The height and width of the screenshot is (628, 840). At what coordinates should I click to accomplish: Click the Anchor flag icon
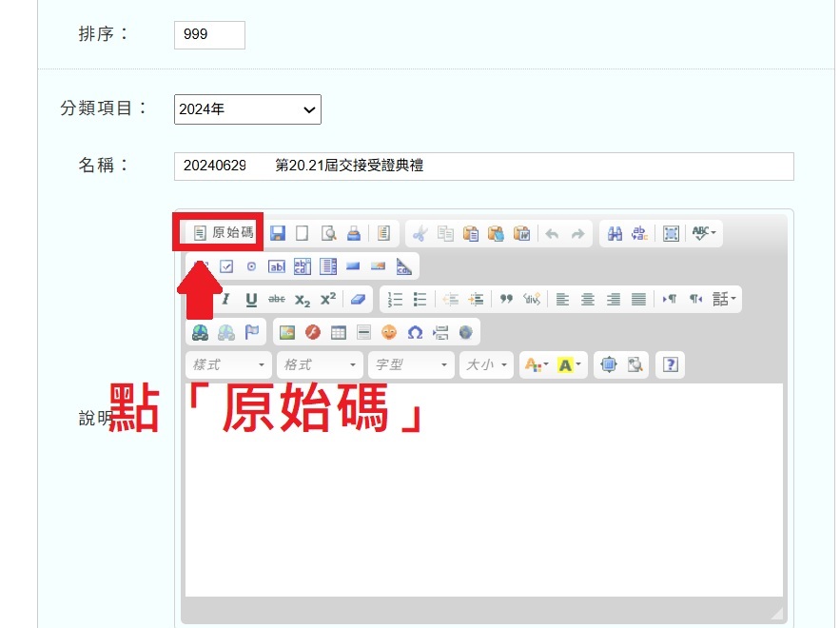251,332
